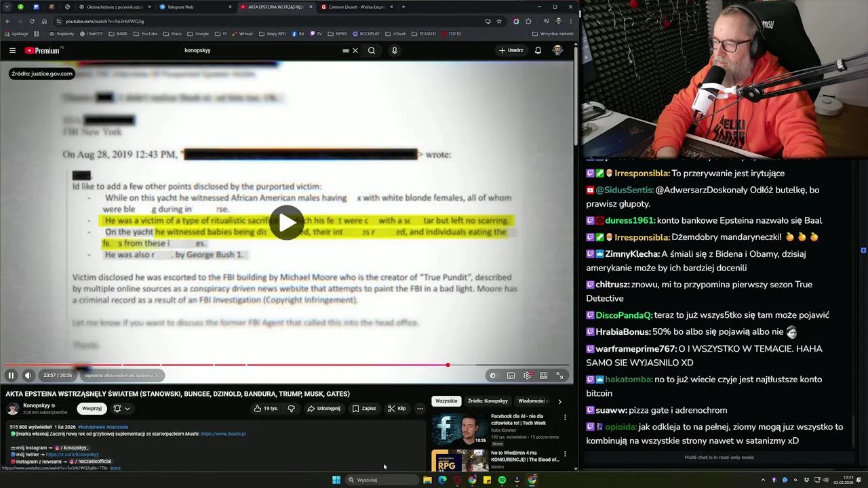Create a clip with Klip button
868x488 pixels.
pos(397,409)
